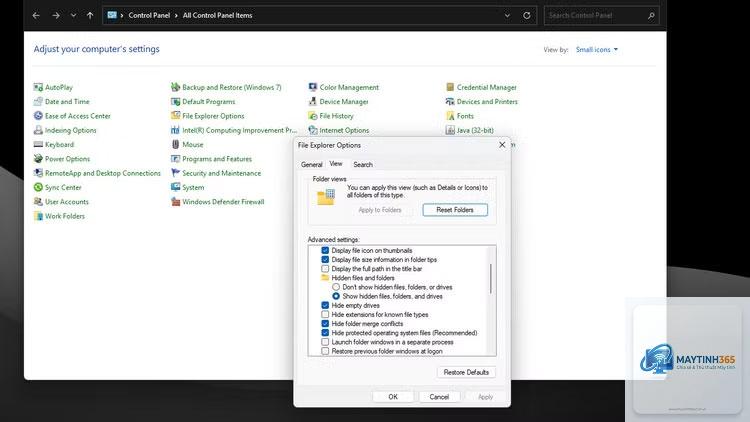Open the View by Small icons dropdown
Image resolution: width=750 pixels, height=422 pixels.
coord(597,49)
